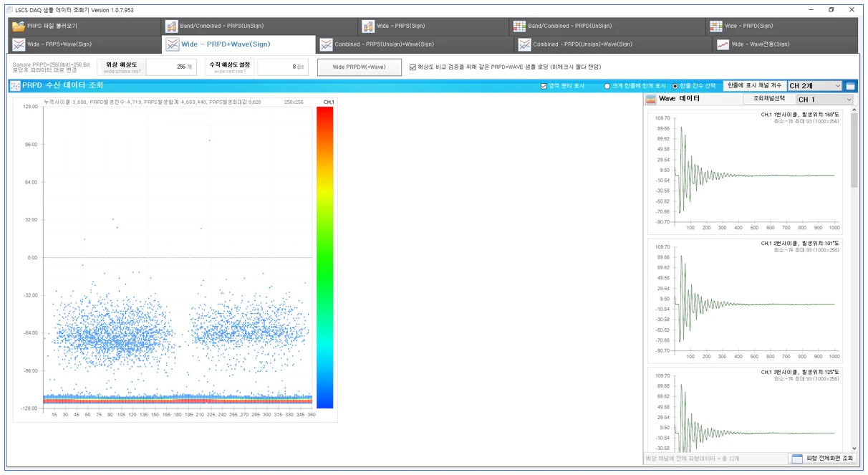Viewport: 868px width, 475px height.
Task: Click the active Wide PRPD+Wave tab icon
Action: pos(172,44)
